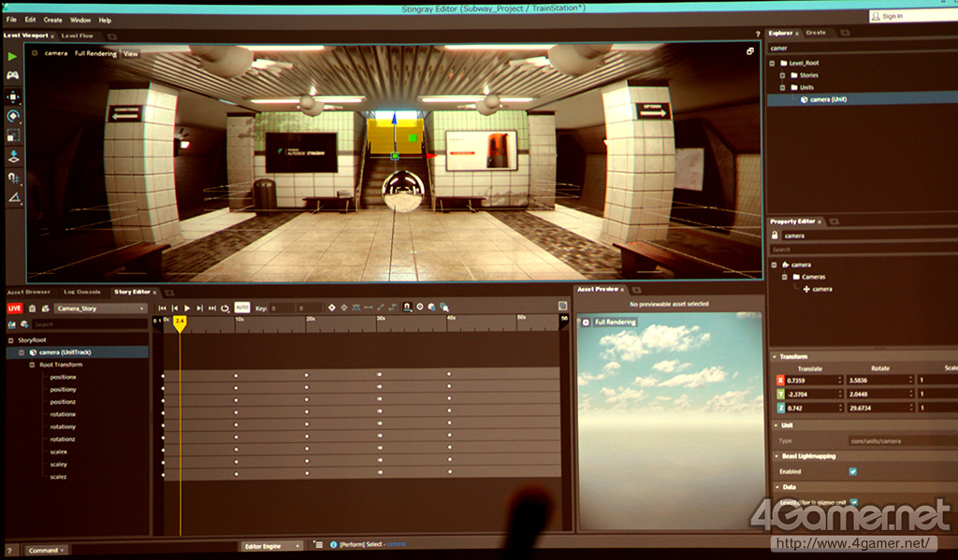
Task: Switch to the Create tab beside Explorer
Action: click(x=816, y=33)
